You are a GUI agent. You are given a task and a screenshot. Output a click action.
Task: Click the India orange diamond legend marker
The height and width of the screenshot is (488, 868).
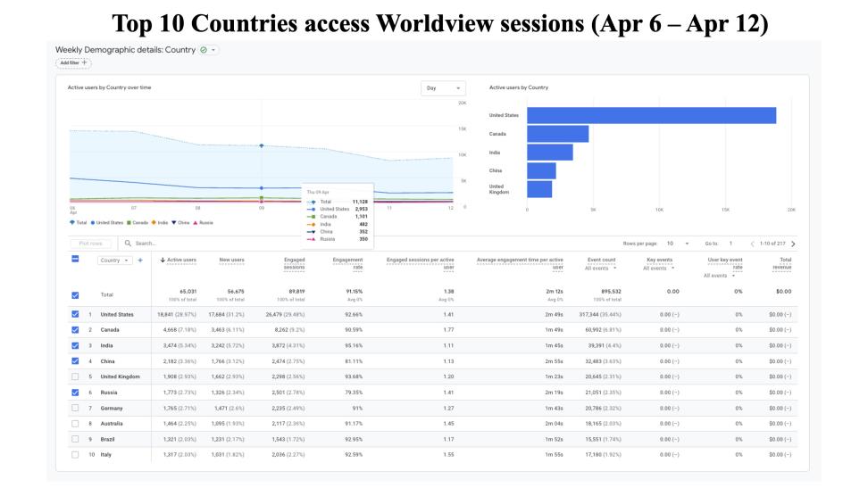pyautogui.click(x=154, y=222)
